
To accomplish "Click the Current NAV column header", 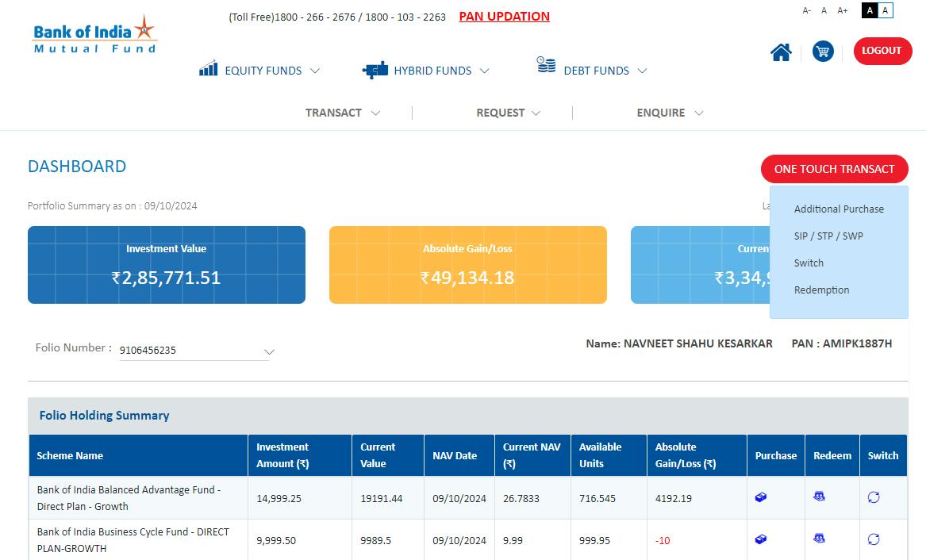I will pos(532,455).
